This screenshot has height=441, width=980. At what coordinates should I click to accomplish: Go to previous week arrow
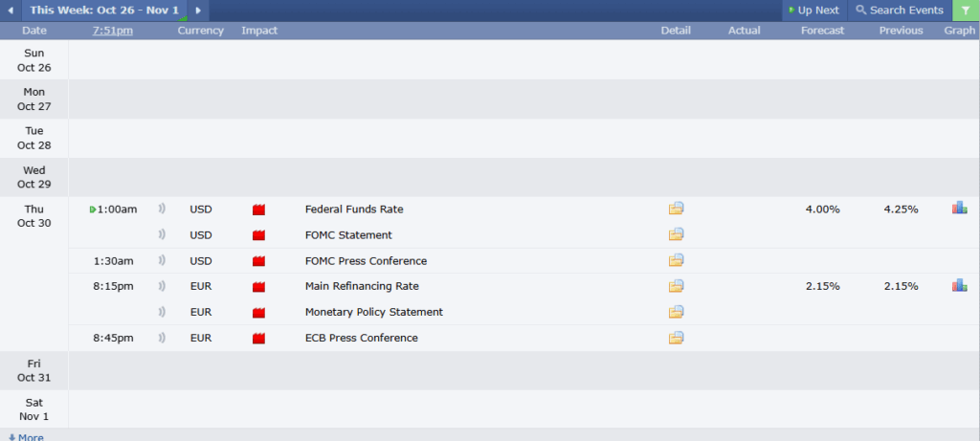[x=10, y=11]
